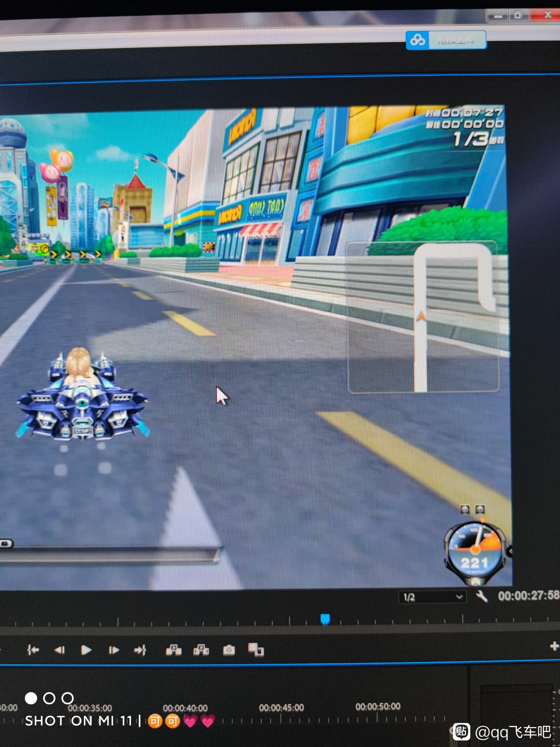The image size is (560, 747).
Task: Open Comparison View in the monitor
Action: click(256, 649)
